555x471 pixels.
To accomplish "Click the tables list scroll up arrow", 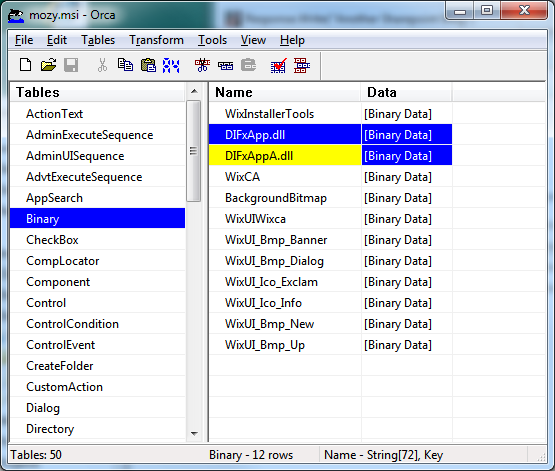I will [x=194, y=91].
